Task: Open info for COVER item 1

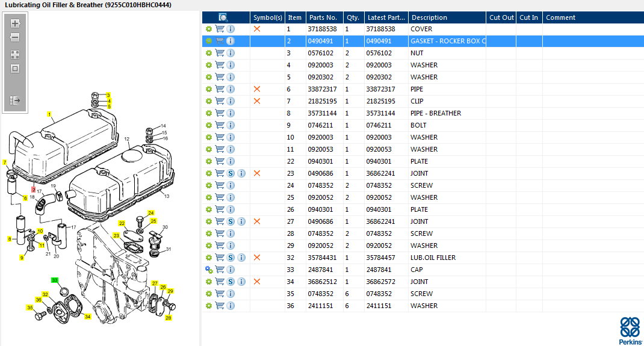Action: (231, 29)
